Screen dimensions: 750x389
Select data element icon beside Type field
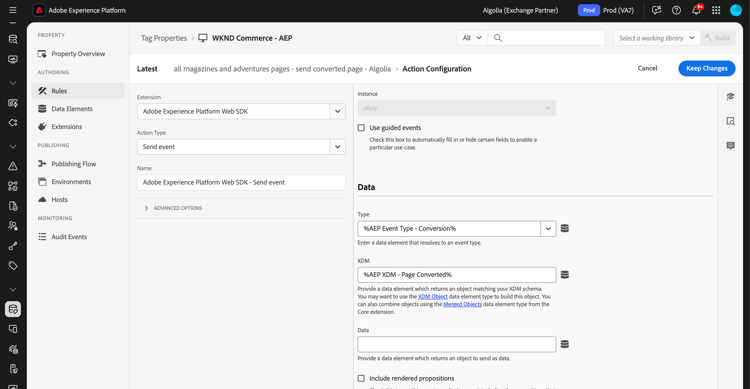[x=565, y=229]
